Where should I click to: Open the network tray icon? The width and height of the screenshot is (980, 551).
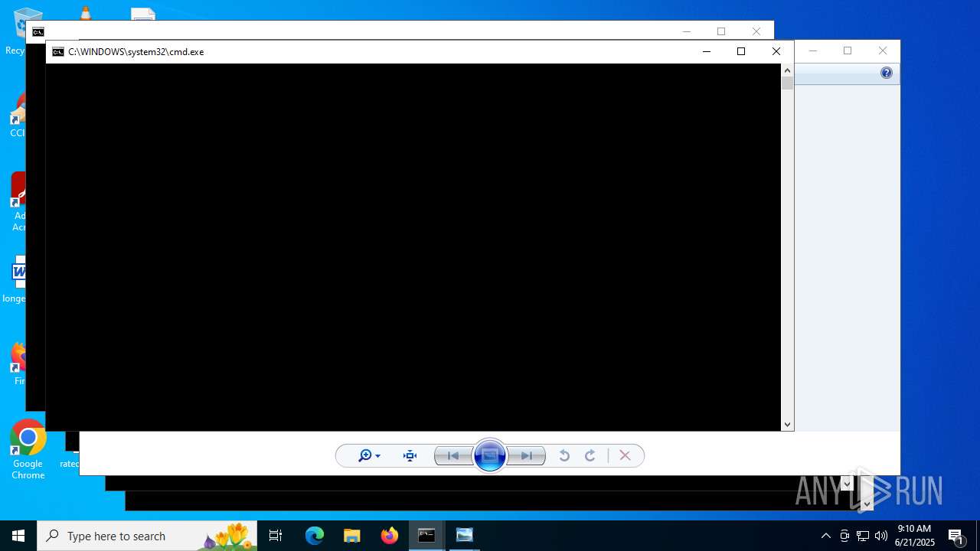(x=863, y=536)
